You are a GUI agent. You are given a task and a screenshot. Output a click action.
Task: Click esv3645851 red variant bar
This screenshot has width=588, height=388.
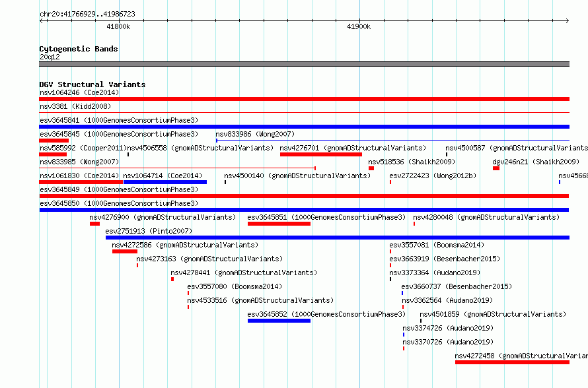279,224
